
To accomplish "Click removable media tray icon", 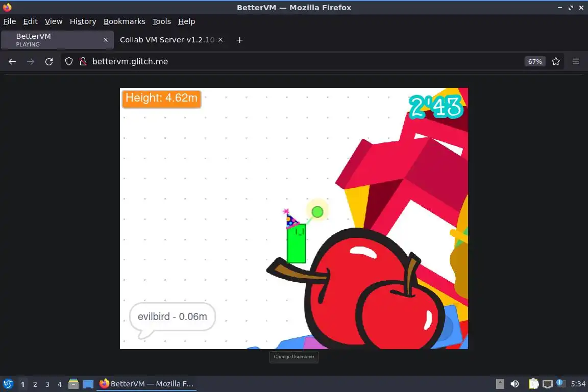I will [x=500, y=384].
